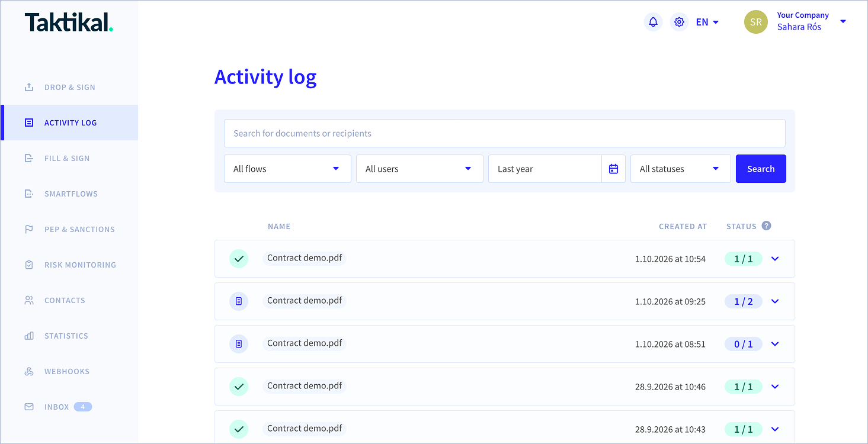This screenshot has height=444, width=868.
Task: Select Activity Log in the sidebar
Action: 69,123
